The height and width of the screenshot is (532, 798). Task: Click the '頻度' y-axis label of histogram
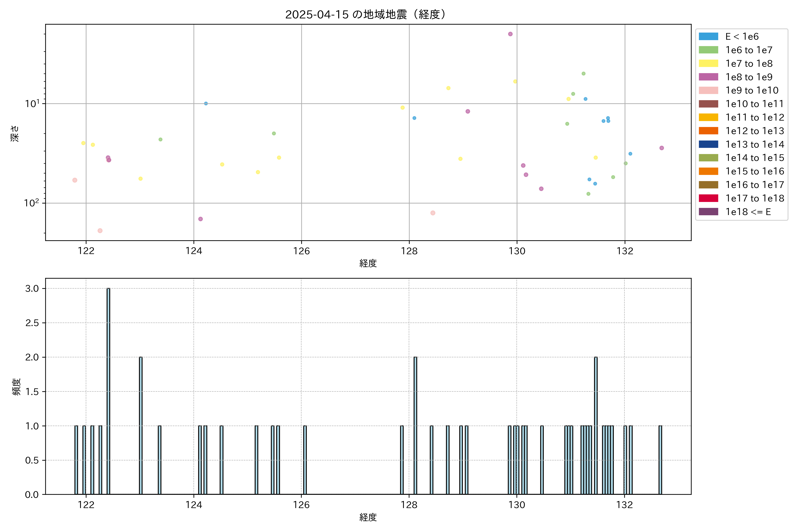pos(16,386)
